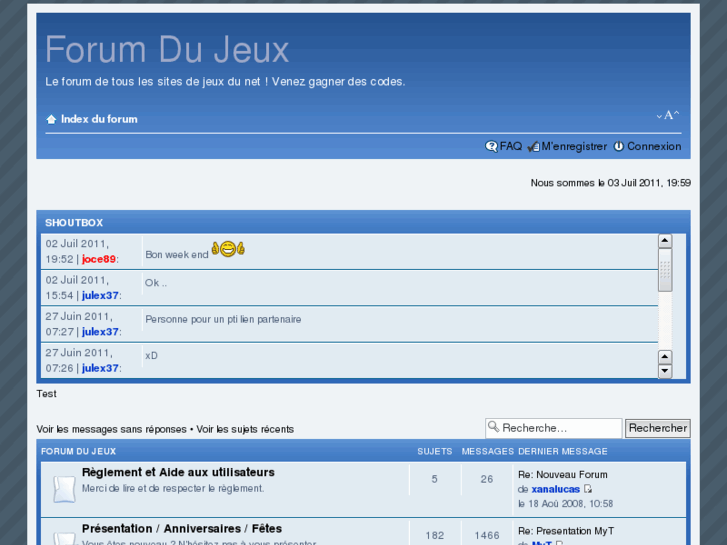Click the Rechercher button

point(657,428)
